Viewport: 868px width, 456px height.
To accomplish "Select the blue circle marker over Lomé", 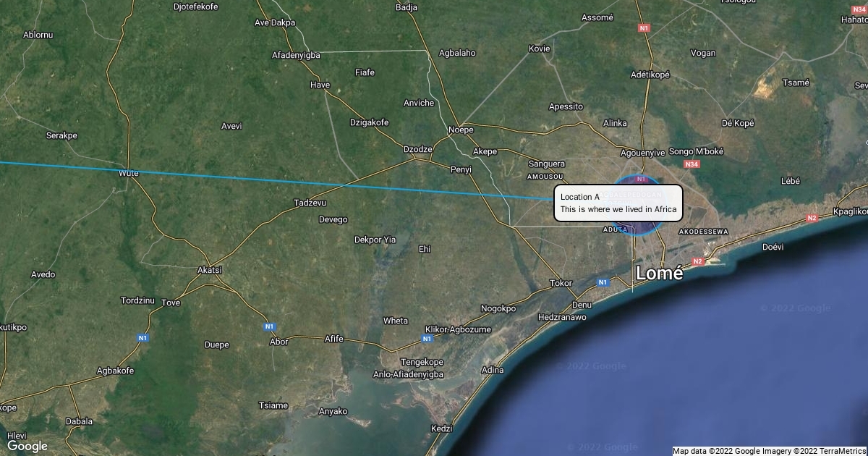I will [638, 206].
